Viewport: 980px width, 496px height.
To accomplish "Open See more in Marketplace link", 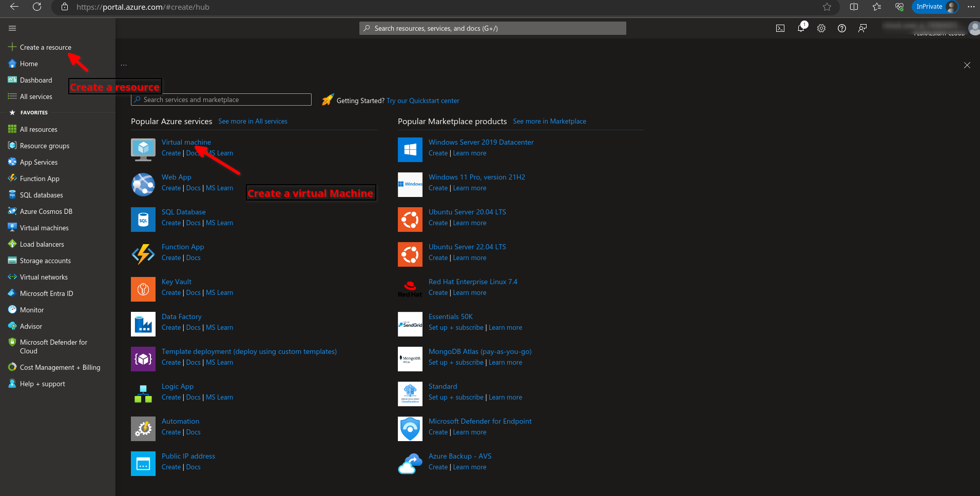I will click(x=549, y=122).
